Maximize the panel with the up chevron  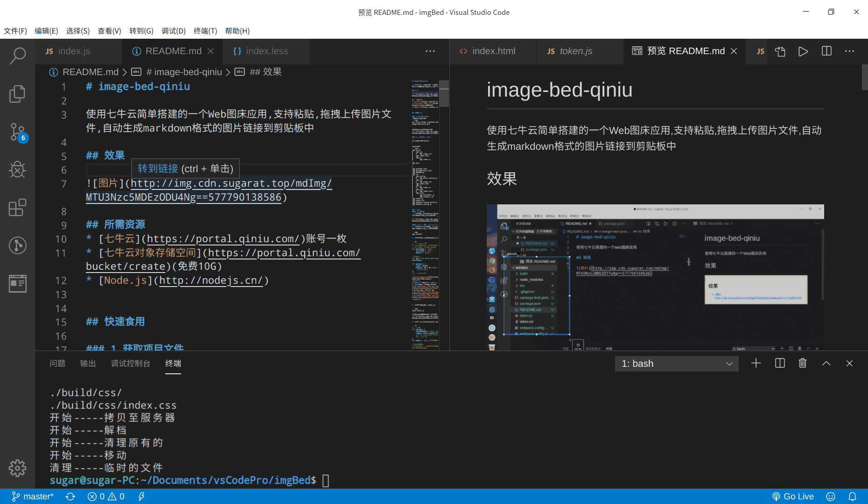pos(826,363)
